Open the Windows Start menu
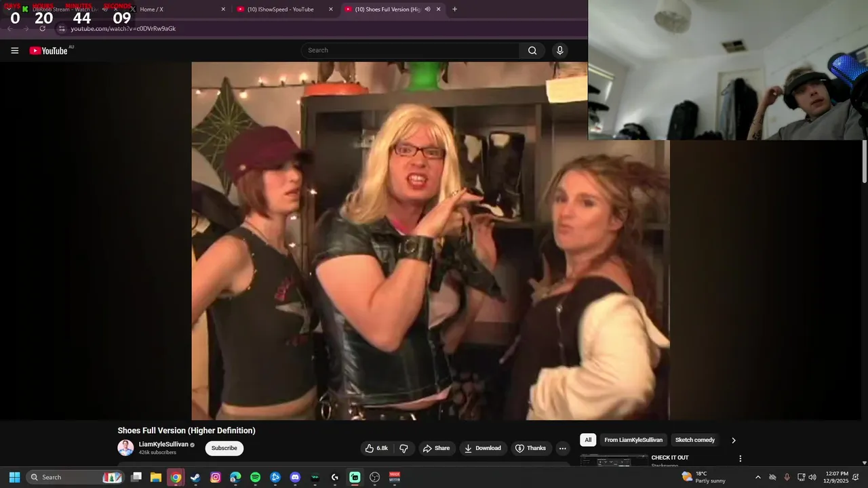Viewport: 868px width, 488px height. click(14, 477)
